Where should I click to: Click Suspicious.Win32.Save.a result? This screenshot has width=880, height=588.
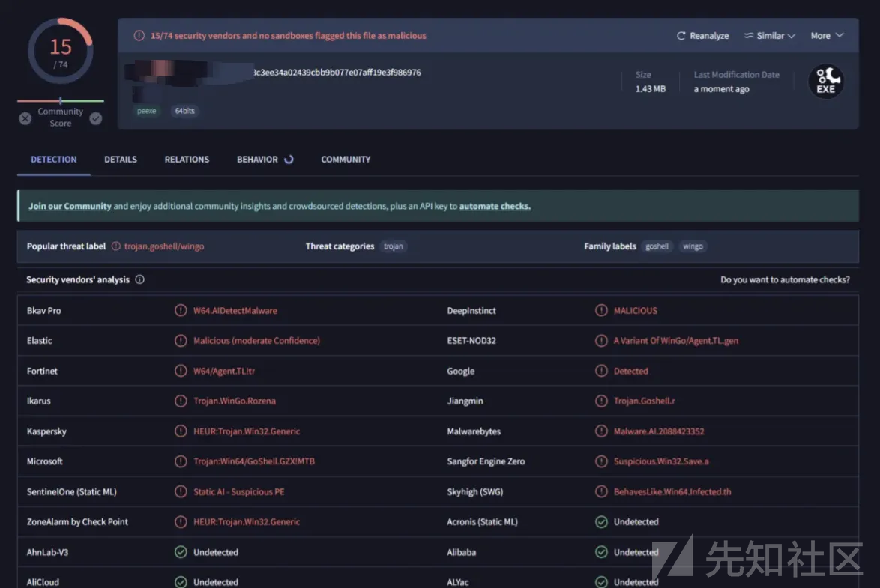pos(661,461)
